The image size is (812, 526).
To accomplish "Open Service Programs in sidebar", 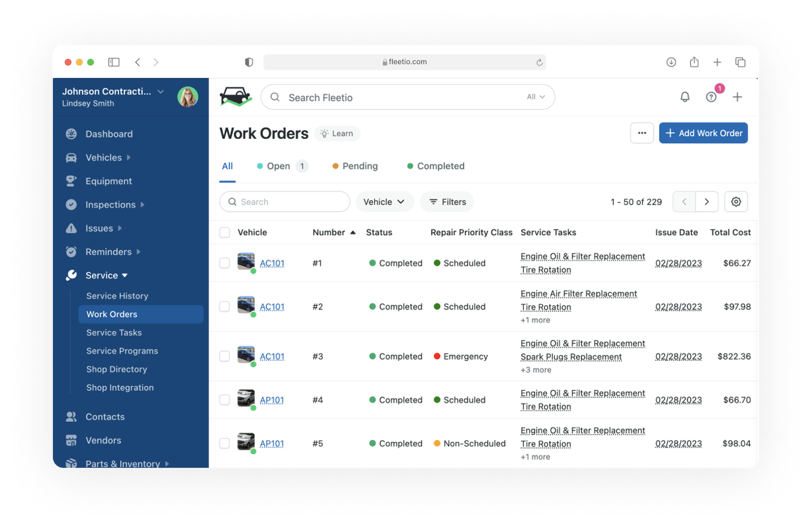I will pyautogui.click(x=122, y=351).
